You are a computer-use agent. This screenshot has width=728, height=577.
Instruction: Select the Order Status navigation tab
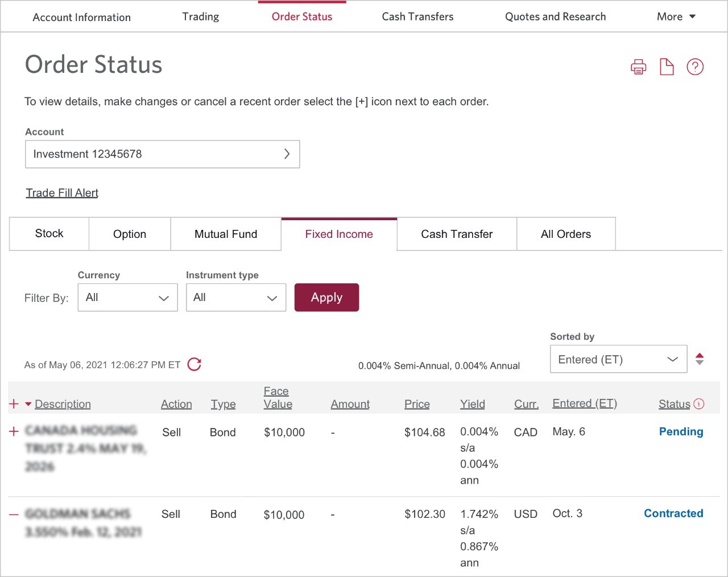pos(302,17)
